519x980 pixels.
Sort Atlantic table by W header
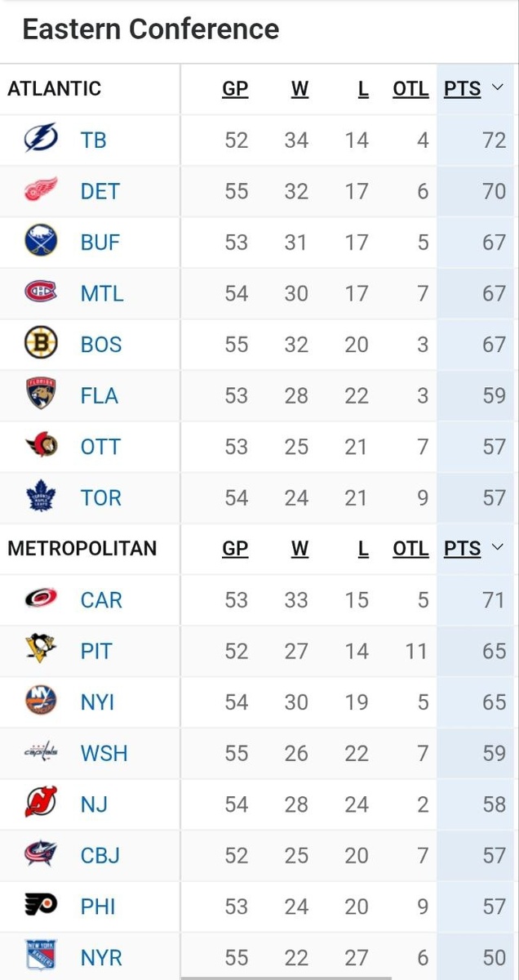[x=300, y=89]
